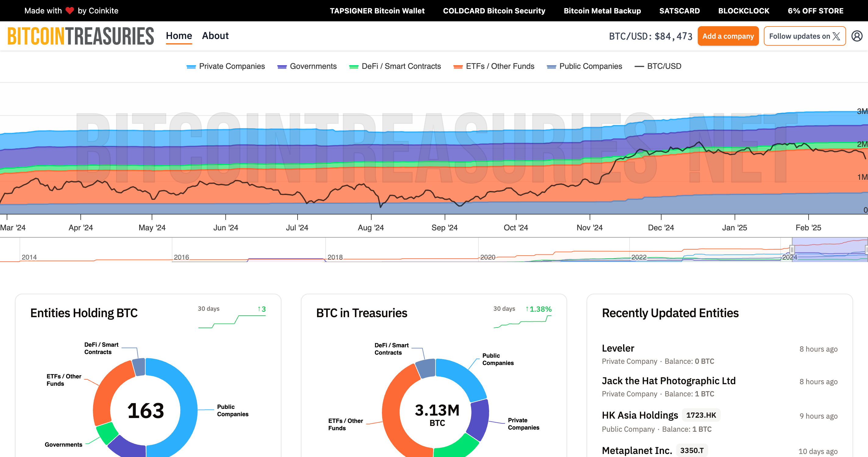Click the 163 entities count

click(x=145, y=411)
